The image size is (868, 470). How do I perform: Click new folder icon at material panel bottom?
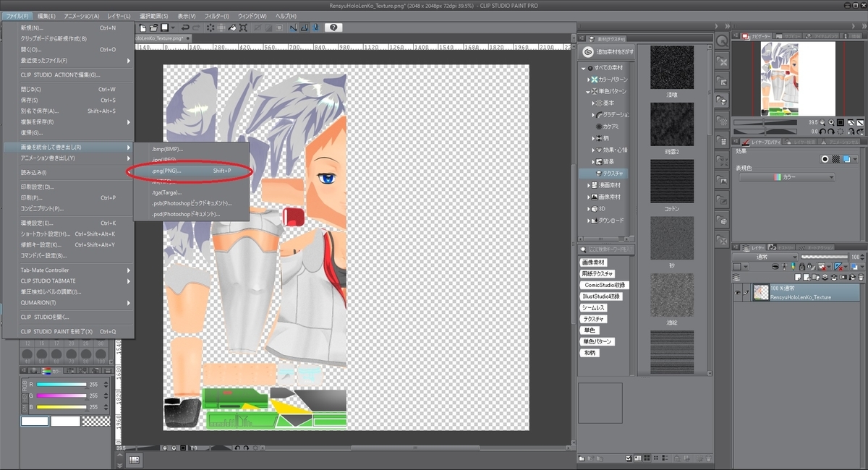[x=582, y=458]
